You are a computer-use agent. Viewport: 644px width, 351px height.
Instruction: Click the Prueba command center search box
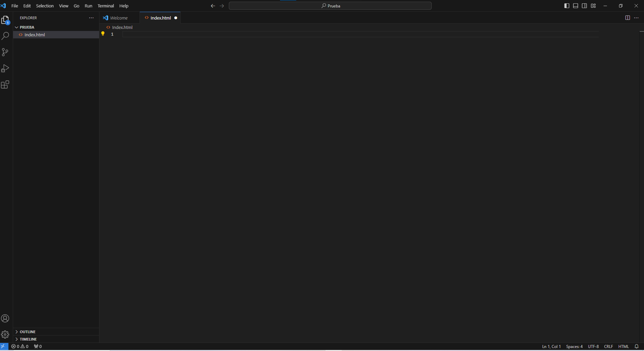click(330, 6)
